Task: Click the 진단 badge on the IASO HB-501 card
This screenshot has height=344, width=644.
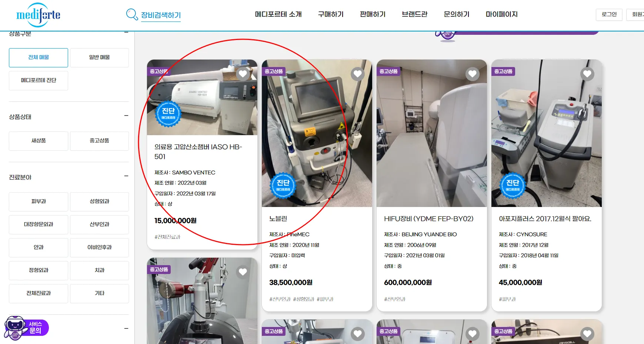Action: point(168,114)
